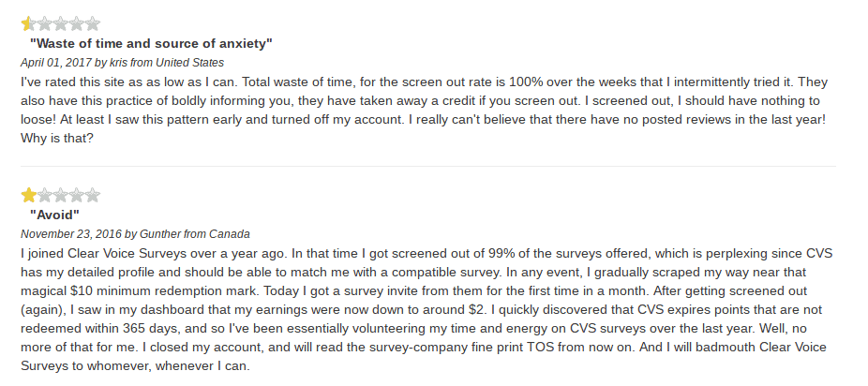Click the April 01, 2017 review date
This screenshot has height=386, width=868.
[x=58, y=63]
